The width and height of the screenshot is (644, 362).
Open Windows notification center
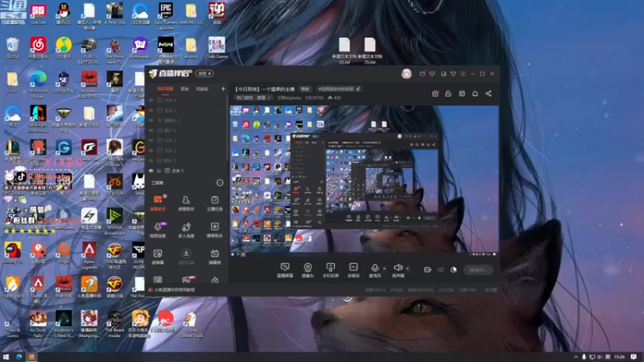[x=634, y=357]
